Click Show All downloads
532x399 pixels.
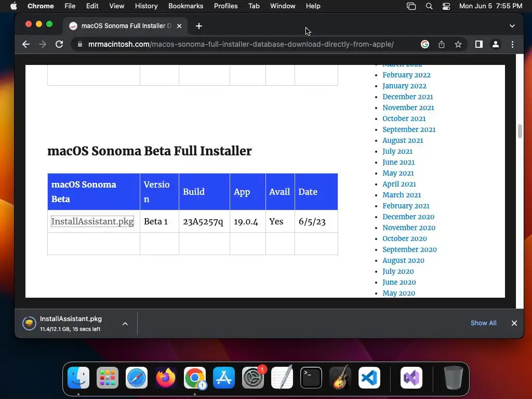(x=483, y=323)
